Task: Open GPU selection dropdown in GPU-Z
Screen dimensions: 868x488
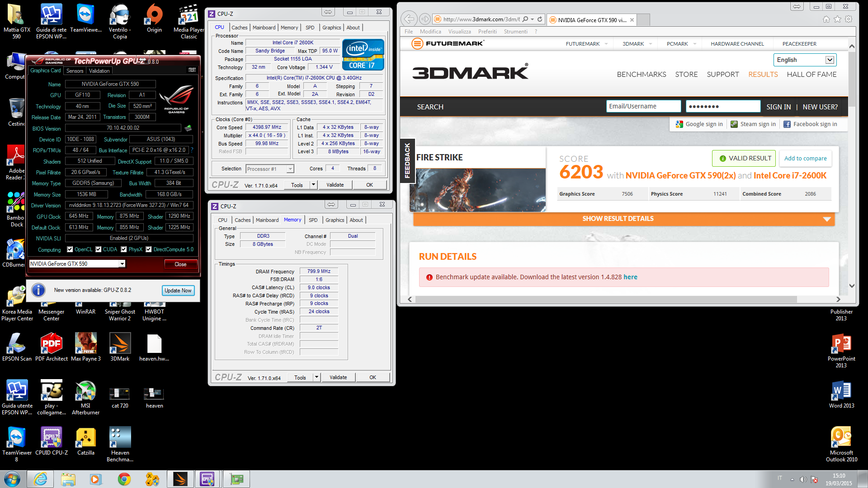Action: coord(122,264)
